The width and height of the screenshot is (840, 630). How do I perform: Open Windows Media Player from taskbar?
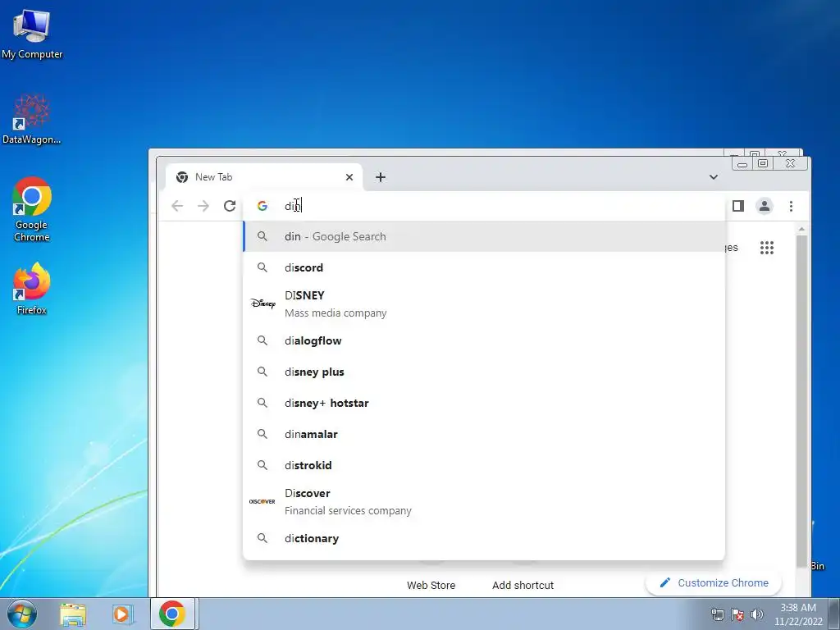pyautogui.click(x=122, y=614)
